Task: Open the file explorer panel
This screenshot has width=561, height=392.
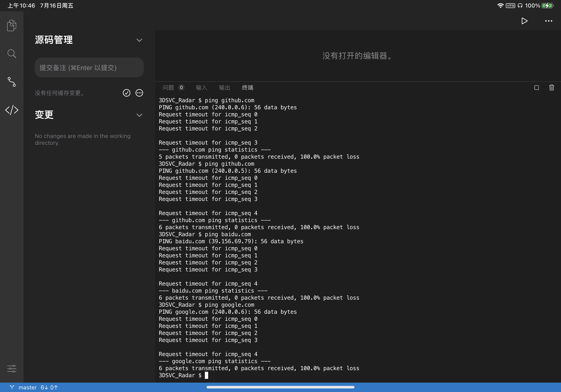Action: click(x=12, y=25)
